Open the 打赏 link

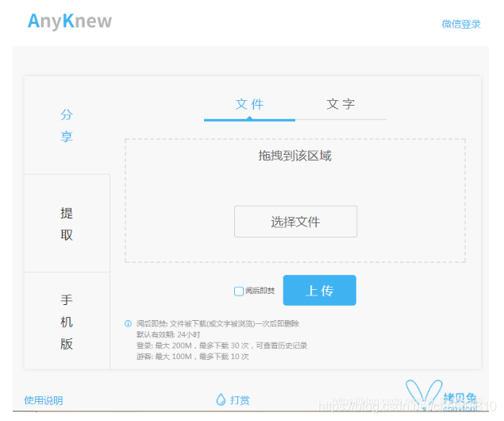[240, 400]
